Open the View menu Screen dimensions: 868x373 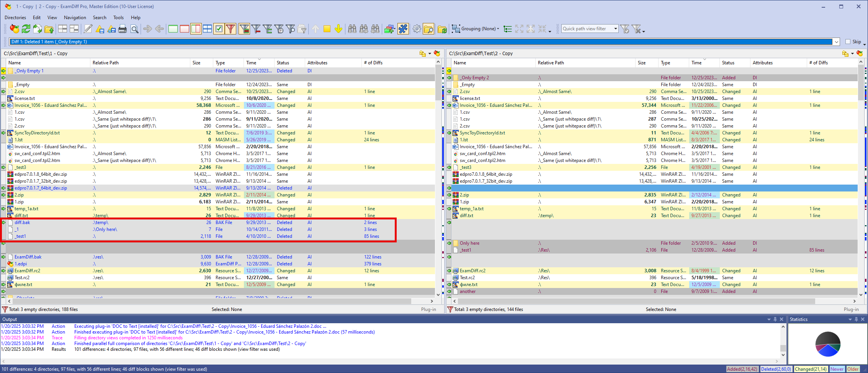(52, 18)
